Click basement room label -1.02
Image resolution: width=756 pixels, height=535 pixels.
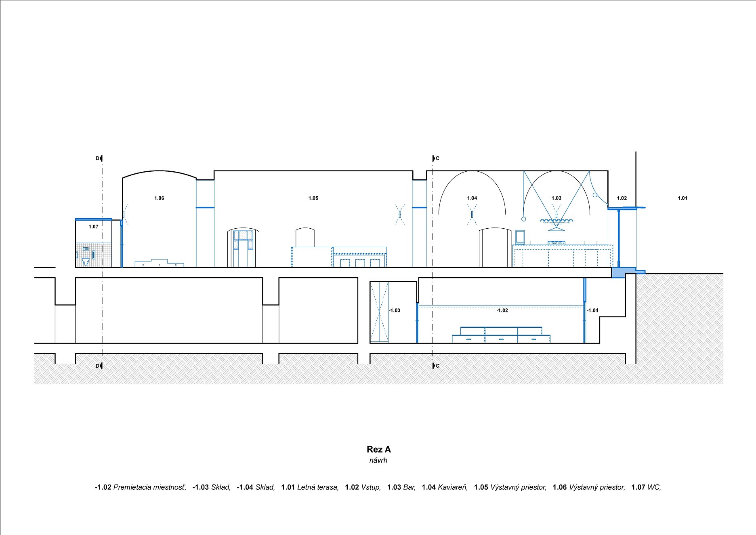coord(502,310)
